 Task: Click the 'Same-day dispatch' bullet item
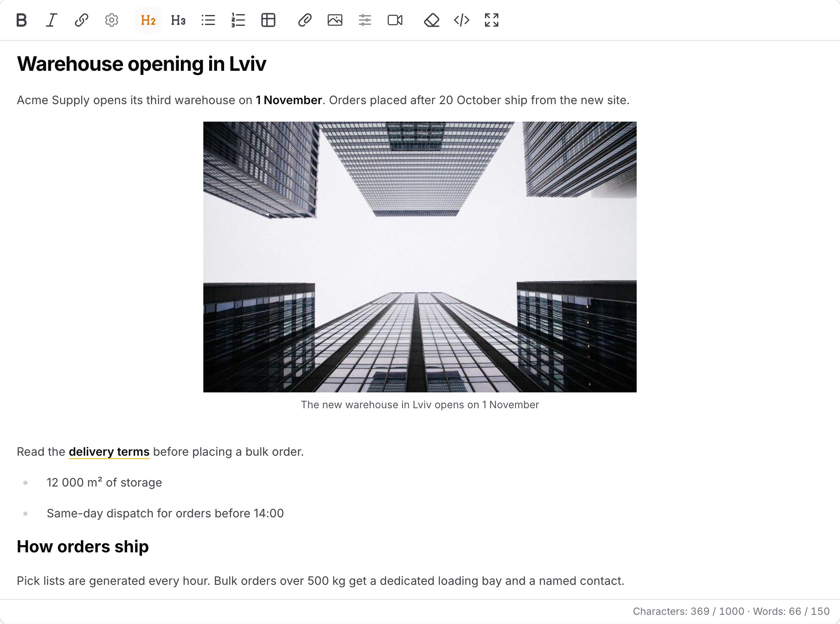pyautogui.click(x=165, y=513)
